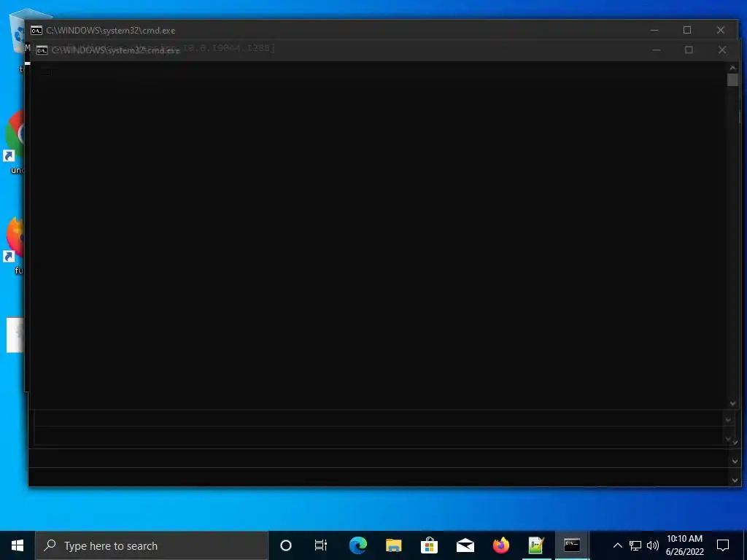Open the volume control tray icon

(653, 545)
